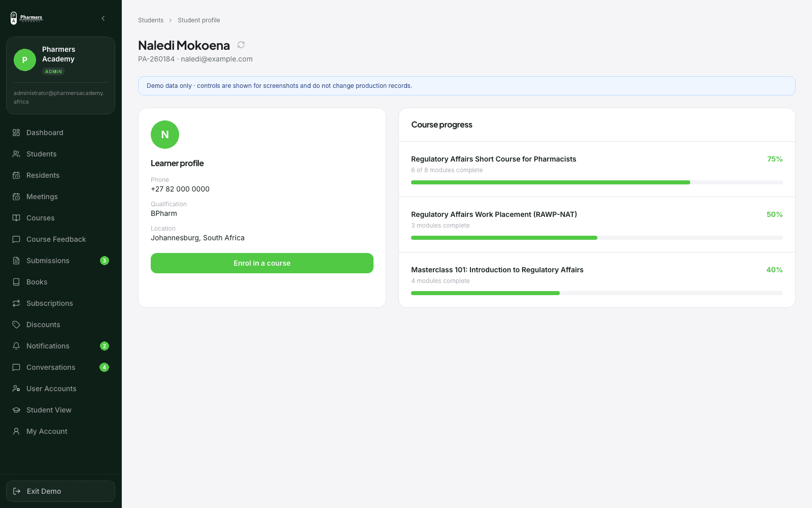Click the Submissions document icon
The height and width of the screenshot is (508, 812).
tap(16, 261)
